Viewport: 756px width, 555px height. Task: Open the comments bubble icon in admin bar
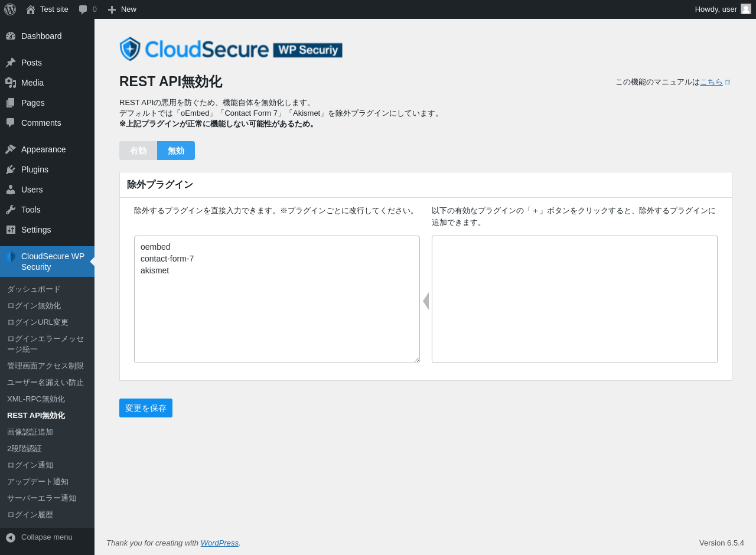coord(83,9)
